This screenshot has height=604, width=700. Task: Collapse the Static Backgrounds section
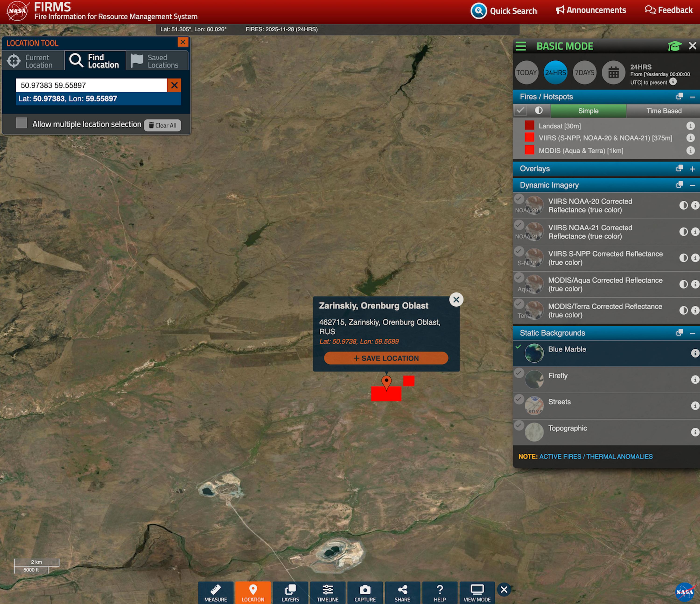click(x=692, y=333)
